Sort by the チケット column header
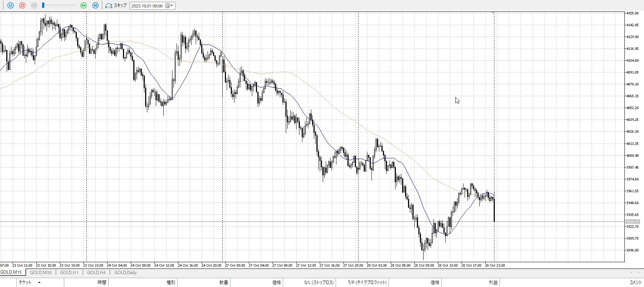The height and width of the screenshot is (287, 644). (x=25, y=283)
